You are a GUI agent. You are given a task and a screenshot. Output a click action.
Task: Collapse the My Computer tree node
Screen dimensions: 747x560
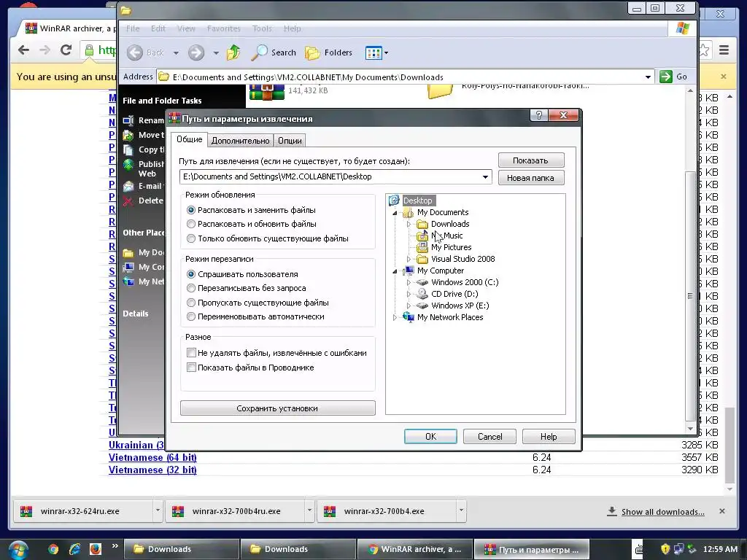[395, 271]
